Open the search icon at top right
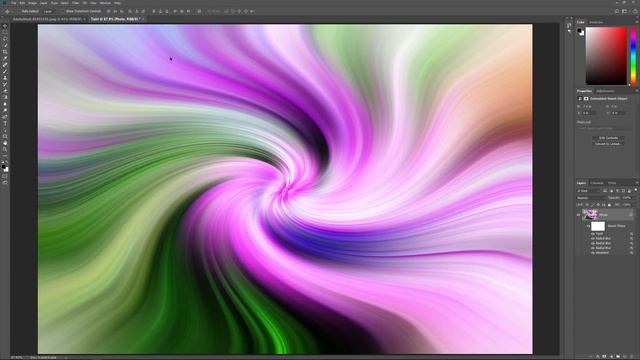640x360 pixels. 617,11
